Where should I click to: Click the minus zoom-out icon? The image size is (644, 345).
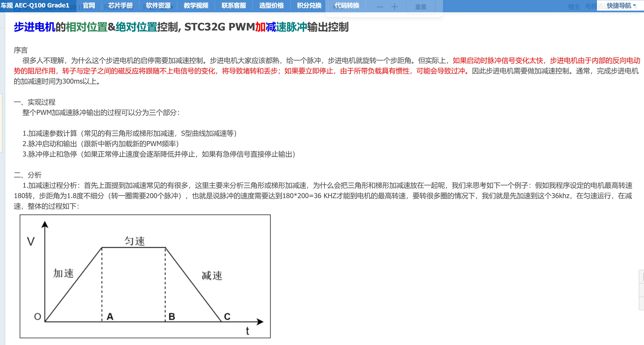(380, 7)
